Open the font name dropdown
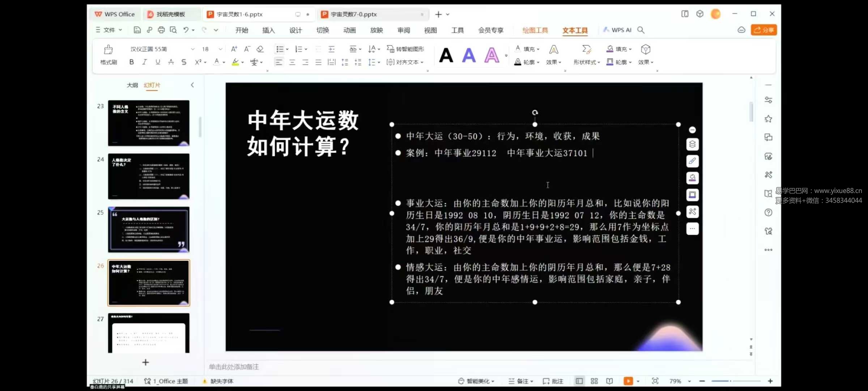 pos(192,49)
